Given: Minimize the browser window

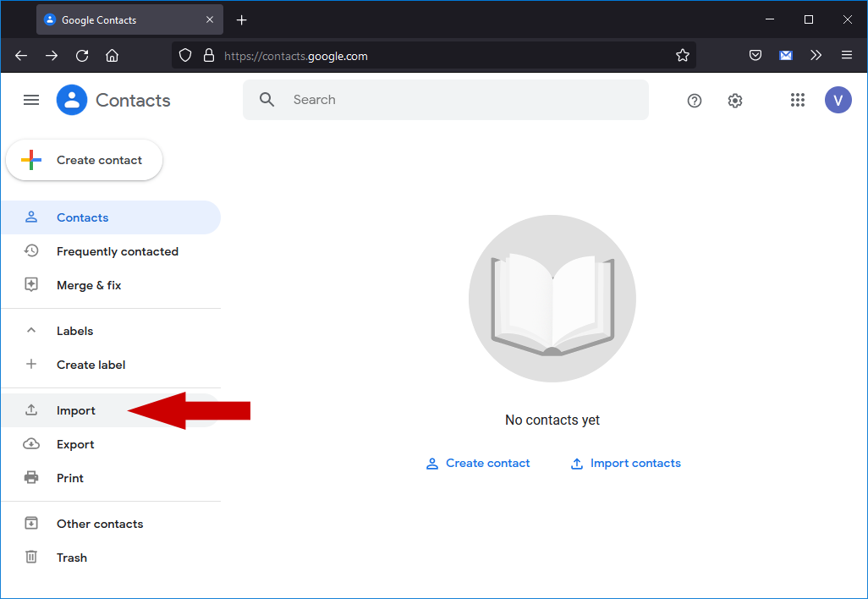Looking at the screenshot, I should 770,19.
